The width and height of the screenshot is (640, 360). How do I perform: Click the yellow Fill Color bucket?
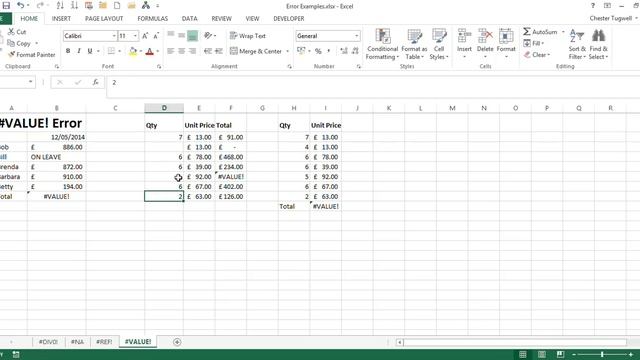point(133,51)
